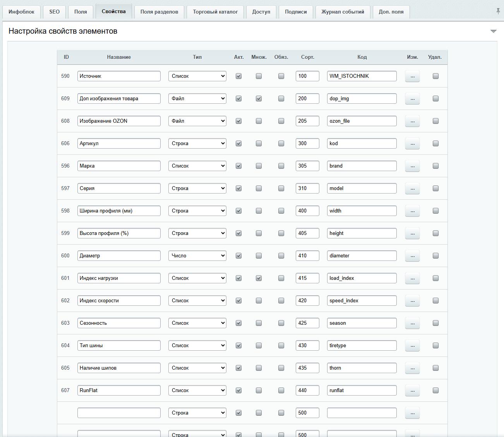The height and width of the screenshot is (437, 504).
Task: Collapse the Настройка свойств элементов section arrow
Action: (x=493, y=31)
